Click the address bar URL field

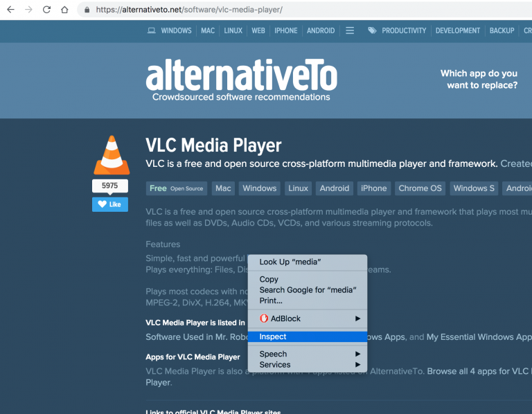click(305, 10)
